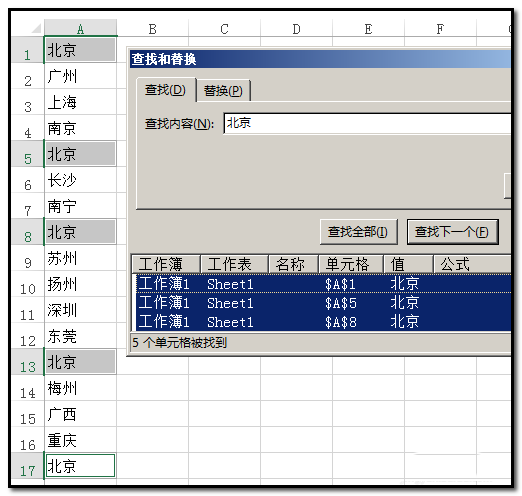Select the $A$8 search result row

coord(323,322)
